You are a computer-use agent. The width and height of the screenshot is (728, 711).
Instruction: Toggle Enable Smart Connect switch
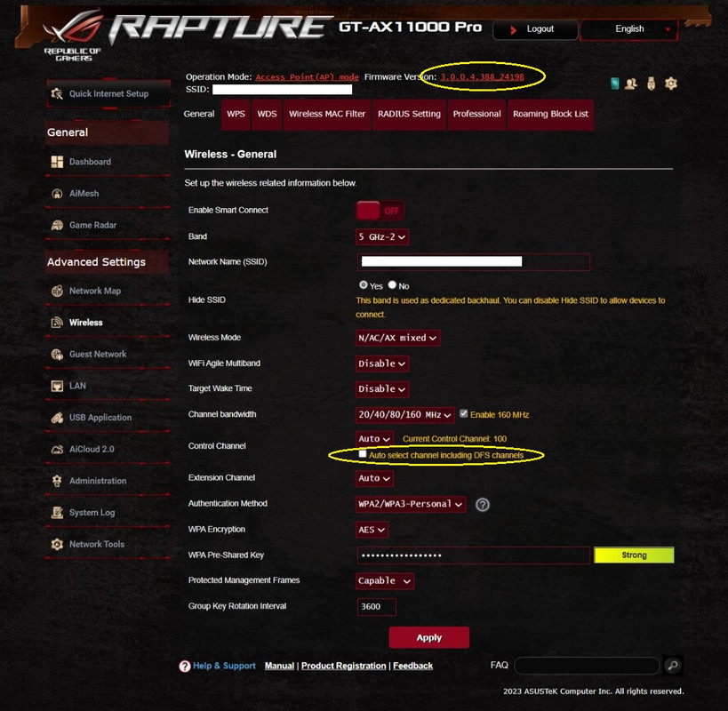380,211
